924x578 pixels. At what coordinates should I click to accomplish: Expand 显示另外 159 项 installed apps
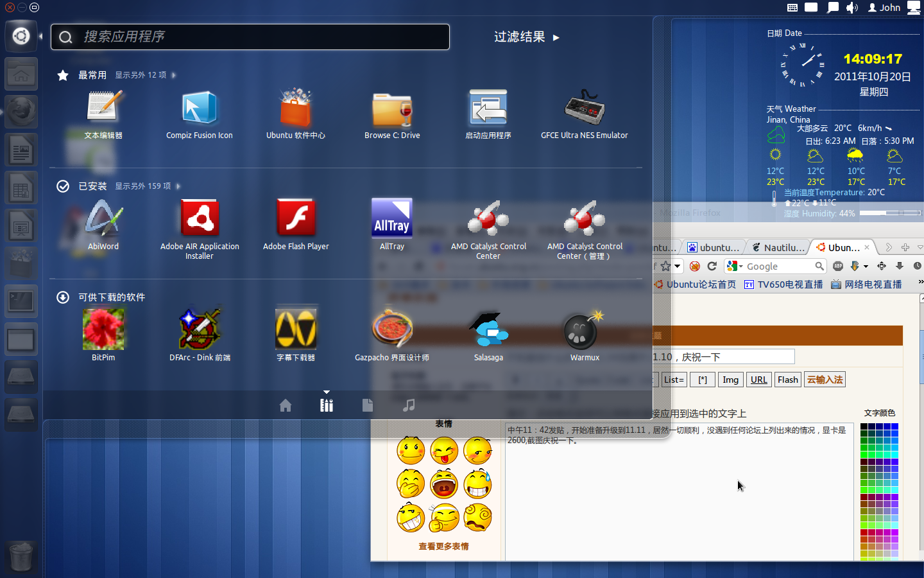148,186
